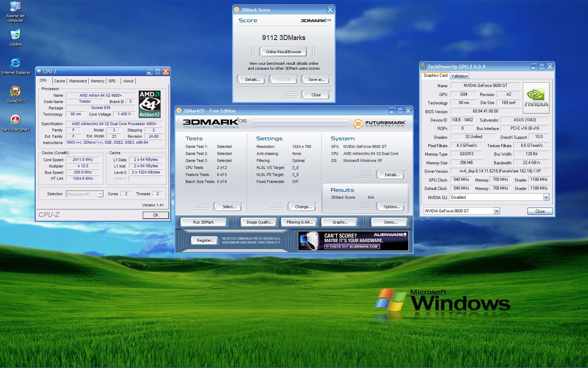Viewport: 588px width, 368px height.
Task: Click the Multiplier x 12.0 value
Action: [x=83, y=166]
